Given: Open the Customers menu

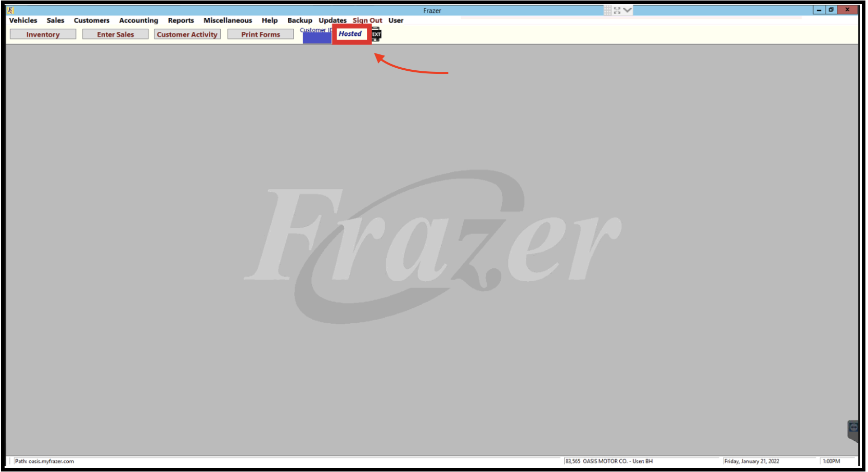Looking at the screenshot, I should point(91,21).
